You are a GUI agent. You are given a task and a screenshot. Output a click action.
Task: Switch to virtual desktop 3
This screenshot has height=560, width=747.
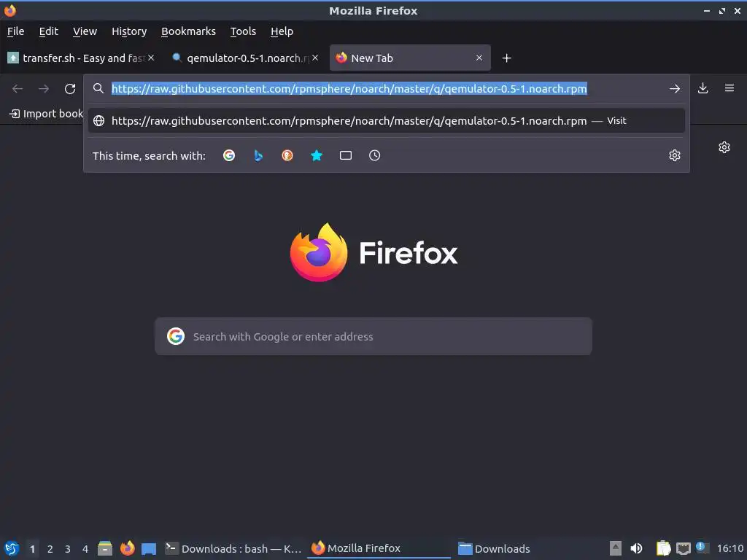tap(68, 549)
